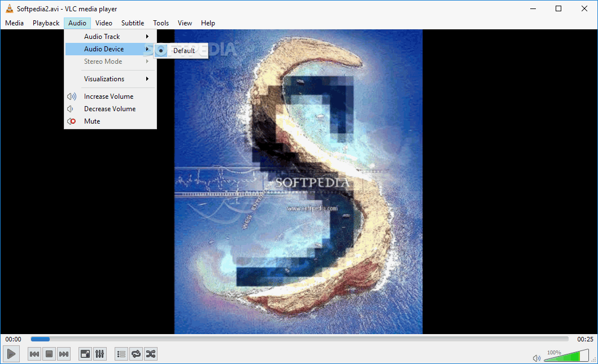Minimize the VLC window
This screenshot has width=598, height=364.
tap(533, 8)
